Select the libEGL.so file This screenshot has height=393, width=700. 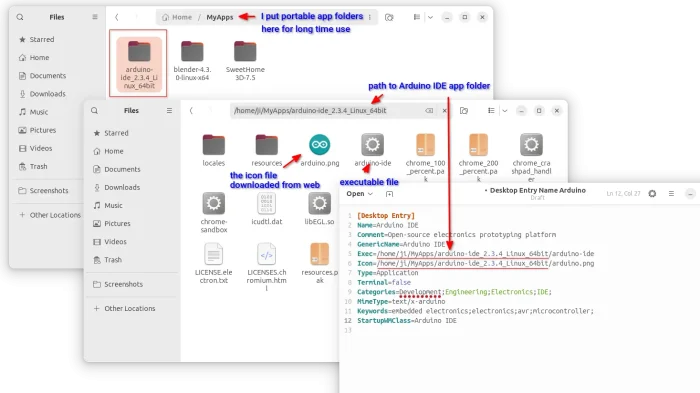coord(320,209)
